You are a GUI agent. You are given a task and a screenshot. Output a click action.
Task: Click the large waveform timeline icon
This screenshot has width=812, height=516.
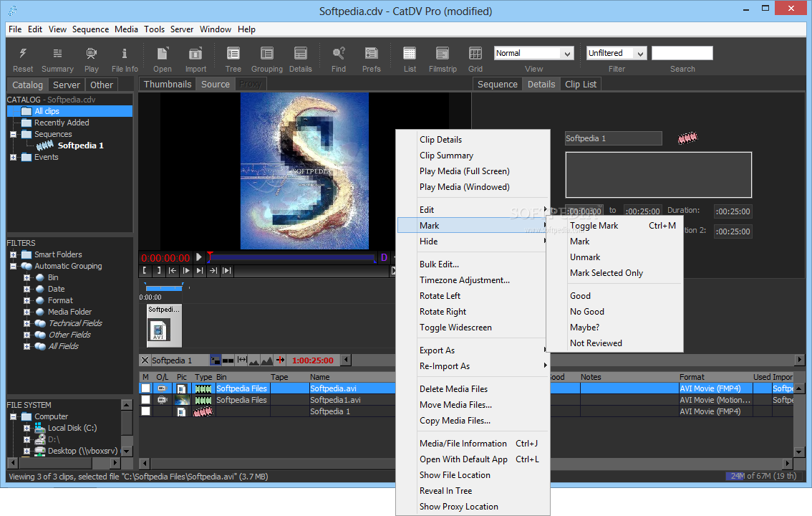266,360
